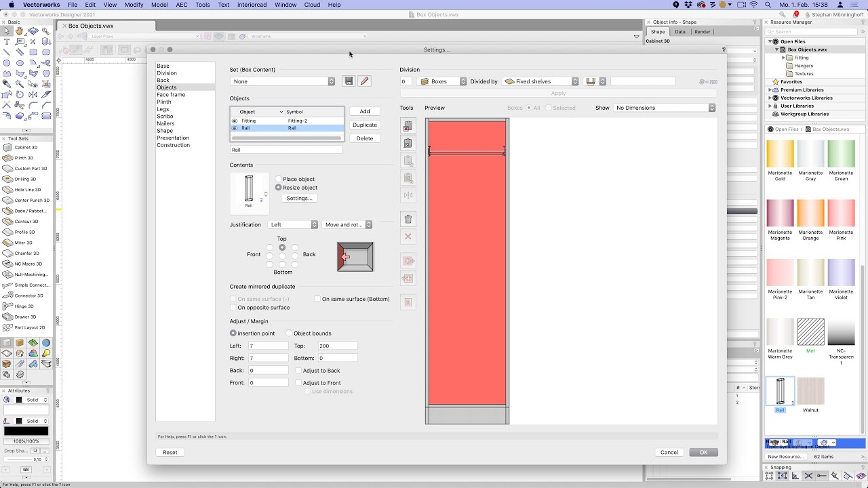Select the Miter 3D tool
The height and width of the screenshot is (488, 868).
tap(26, 243)
